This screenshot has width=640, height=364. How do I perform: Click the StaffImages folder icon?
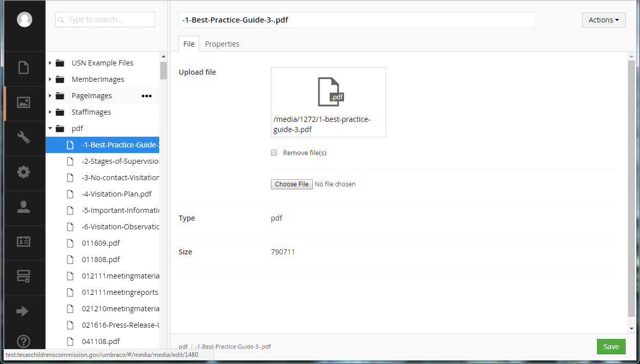60,112
